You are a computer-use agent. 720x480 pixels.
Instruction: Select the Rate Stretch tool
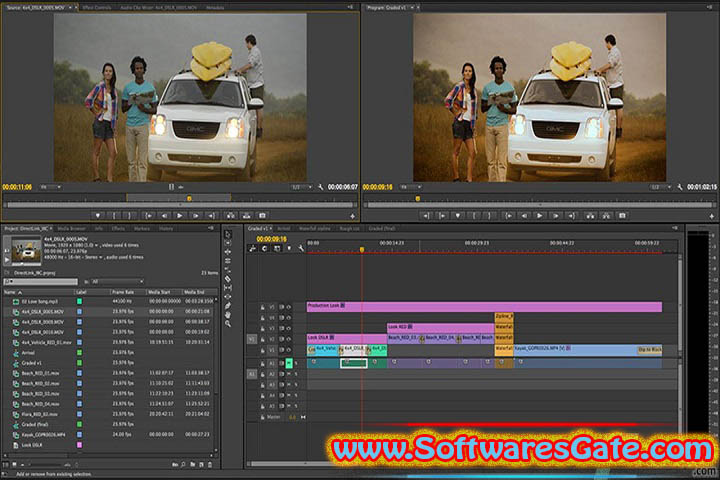click(228, 270)
